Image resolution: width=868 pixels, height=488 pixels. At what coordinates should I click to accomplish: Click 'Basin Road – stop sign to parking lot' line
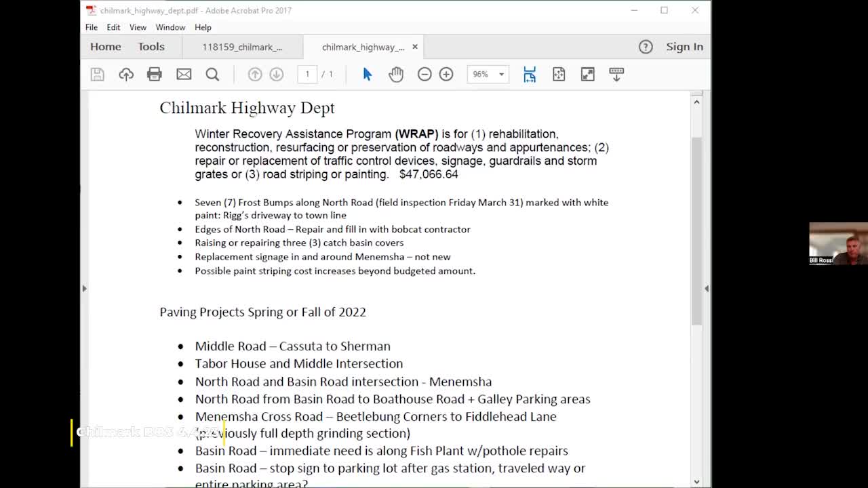(x=390, y=468)
